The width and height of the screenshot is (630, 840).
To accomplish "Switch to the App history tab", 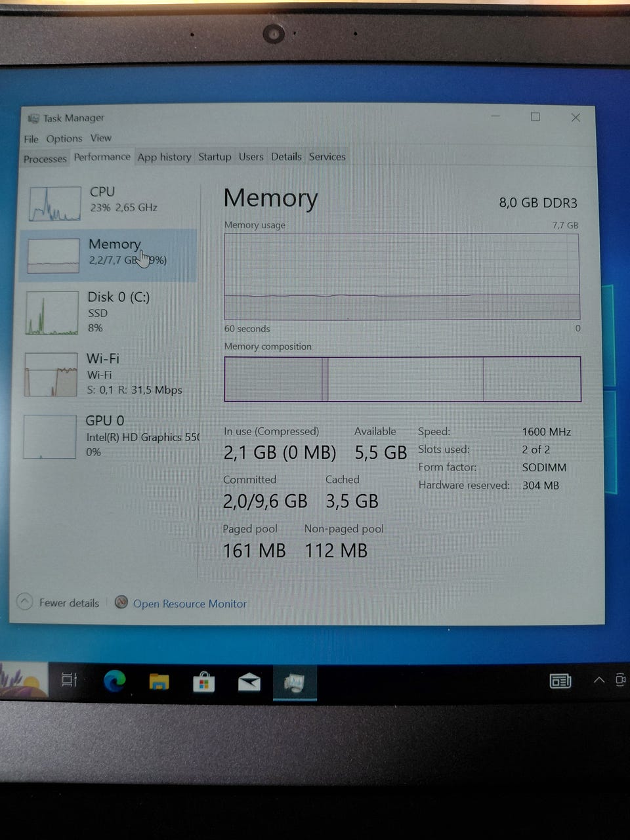I will [164, 157].
